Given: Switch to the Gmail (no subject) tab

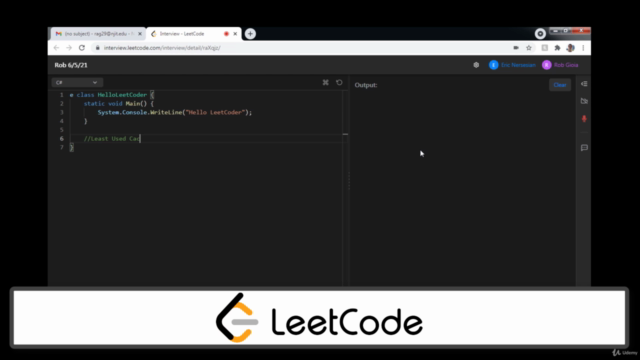Looking at the screenshot, I should [x=97, y=34].
